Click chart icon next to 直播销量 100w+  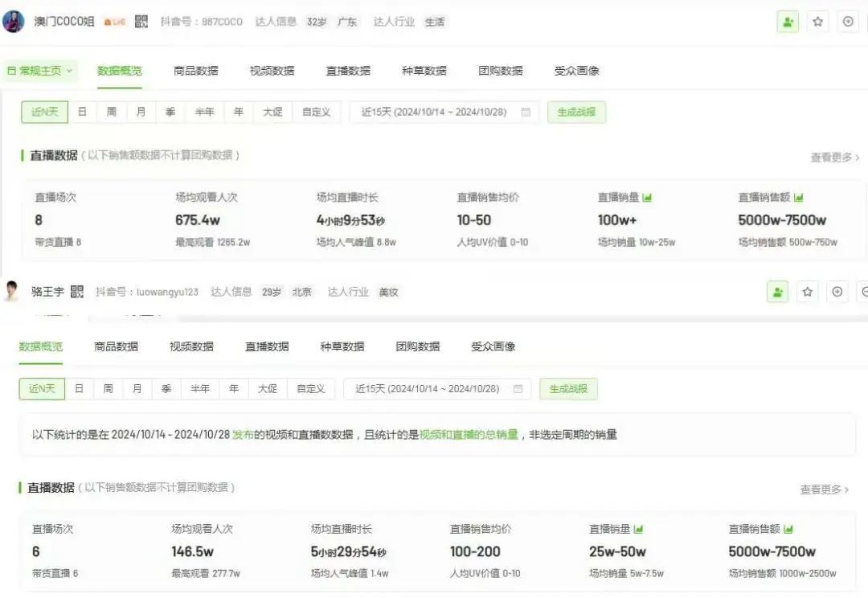coord(648,197)
